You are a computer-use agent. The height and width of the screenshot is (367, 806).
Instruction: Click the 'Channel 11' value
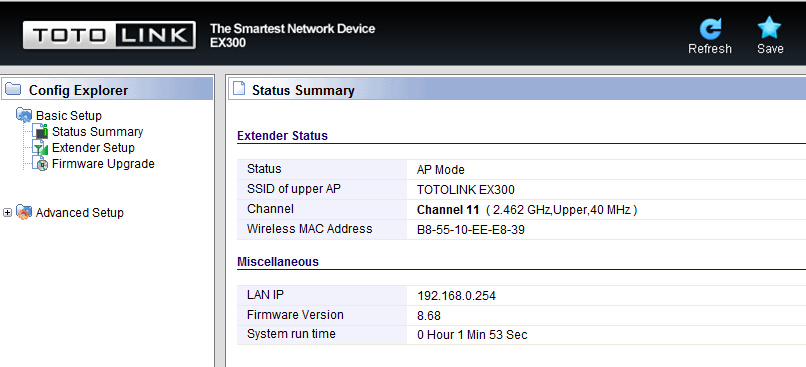[448, 210]
